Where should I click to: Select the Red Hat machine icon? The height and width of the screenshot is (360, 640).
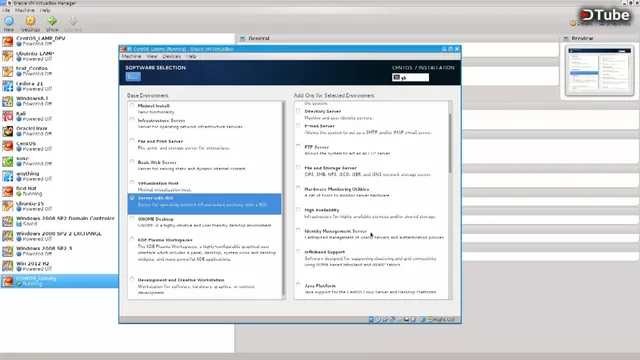coord(8,191)
